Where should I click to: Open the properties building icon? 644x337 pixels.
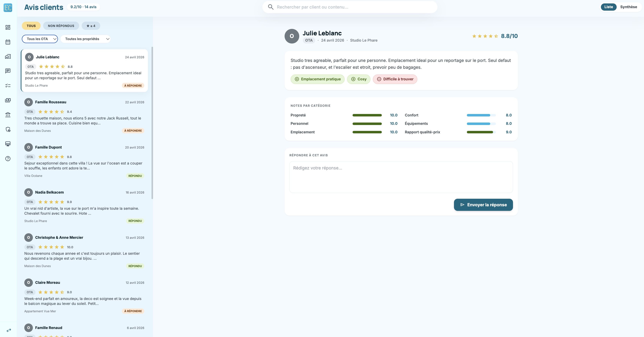point(8,57)
